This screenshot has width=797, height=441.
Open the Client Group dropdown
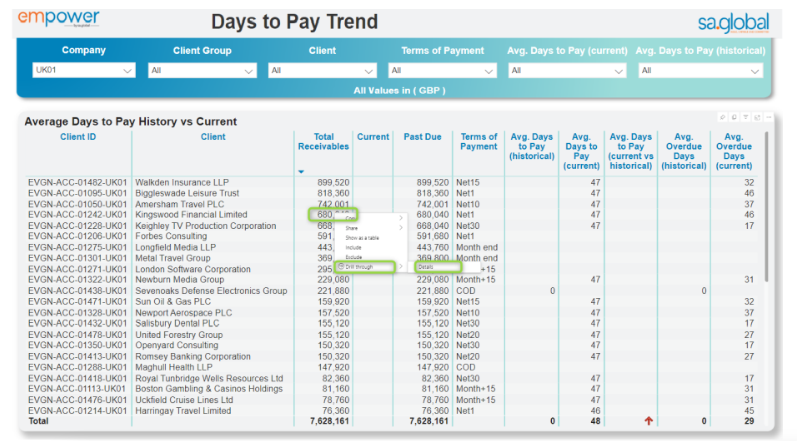click(202, 71)
